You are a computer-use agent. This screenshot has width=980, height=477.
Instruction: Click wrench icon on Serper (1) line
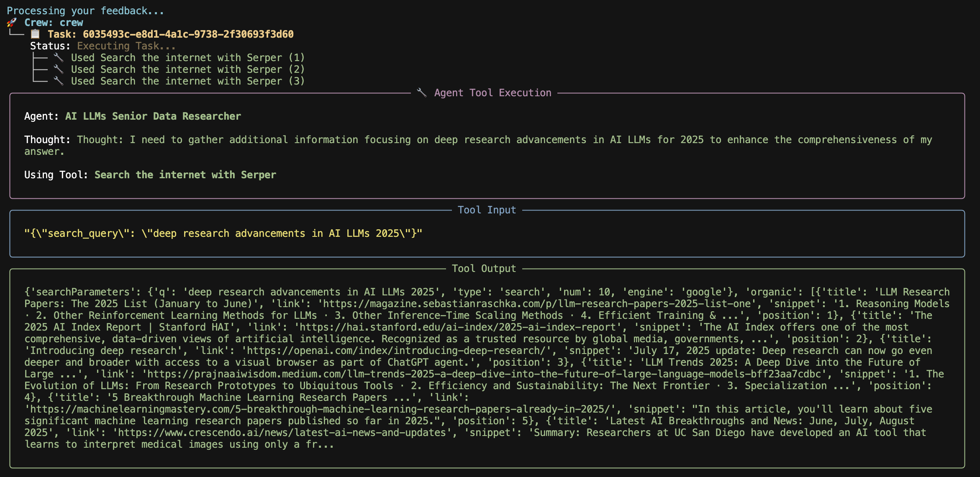pyautogui.click(x=59, y=57)
